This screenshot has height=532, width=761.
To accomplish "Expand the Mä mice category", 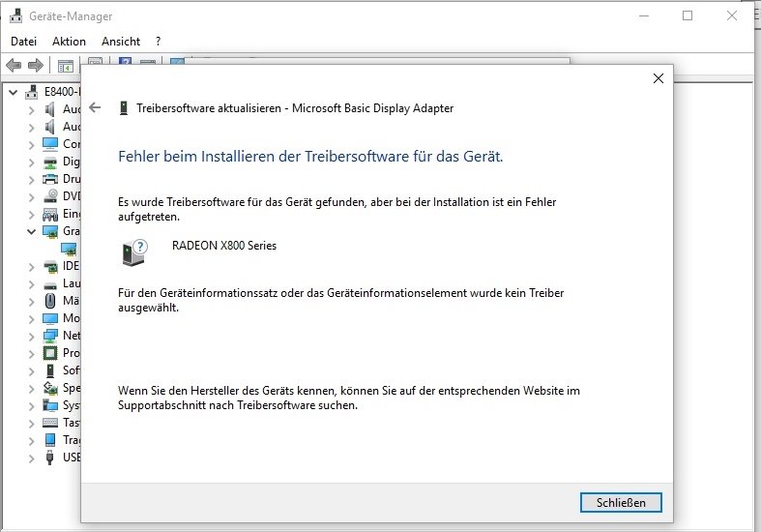I will click(x=32, y=303).
